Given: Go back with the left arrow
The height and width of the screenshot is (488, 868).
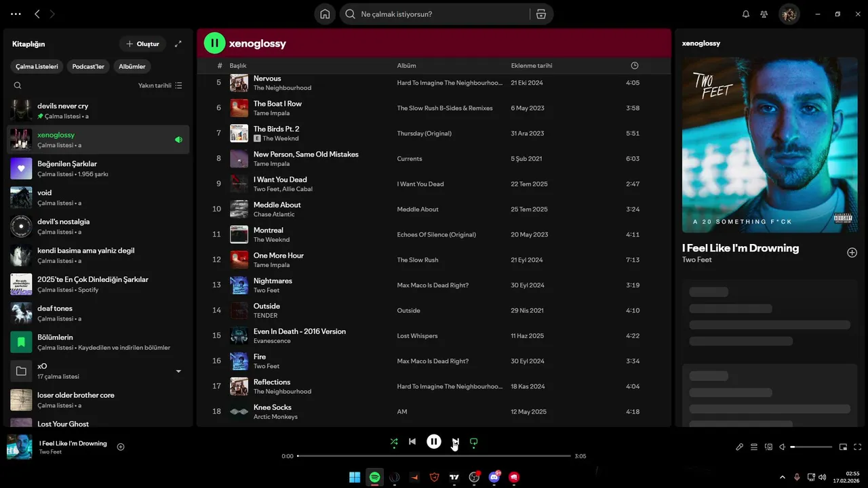Looking at the screenshot, I should pyautogui.click(x=37, y=14).
